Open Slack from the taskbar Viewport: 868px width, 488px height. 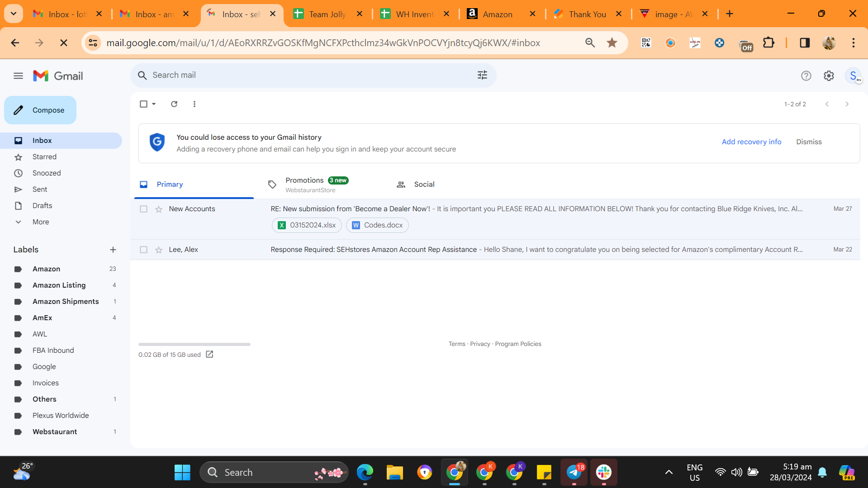(x=604, y=473)
